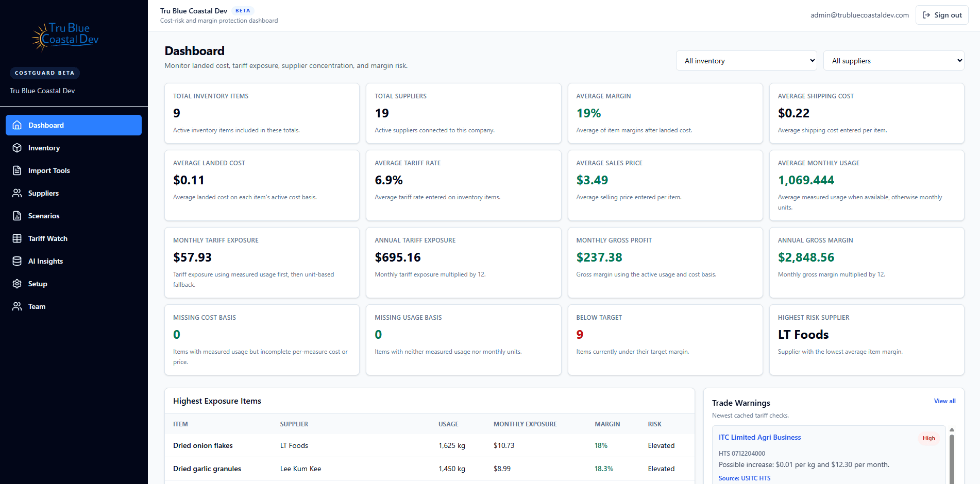The width and height of the screenshot is (980, 484).
Task: Click HTS 0712204000 code text
Action: coord(742,454)
